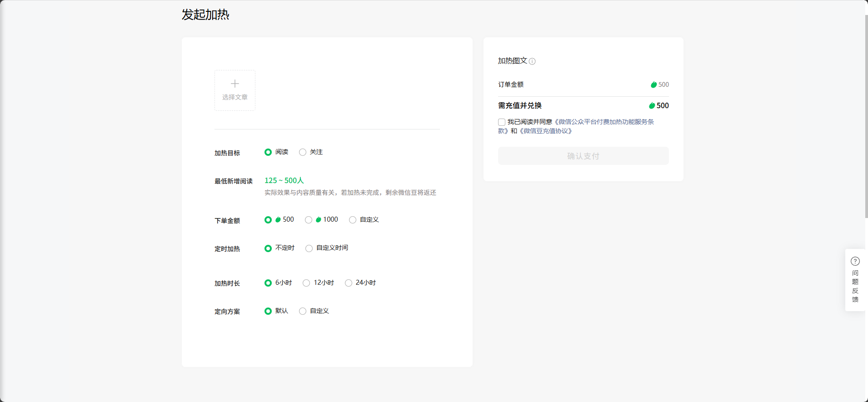This screenshot has height=402, width=868.
Task: Open 微信公众平台付费加热功能服务条款 link
Action: point(604,122)
